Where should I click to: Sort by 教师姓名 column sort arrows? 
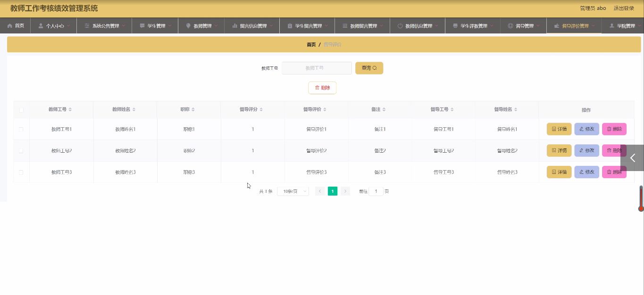[134, 110]
